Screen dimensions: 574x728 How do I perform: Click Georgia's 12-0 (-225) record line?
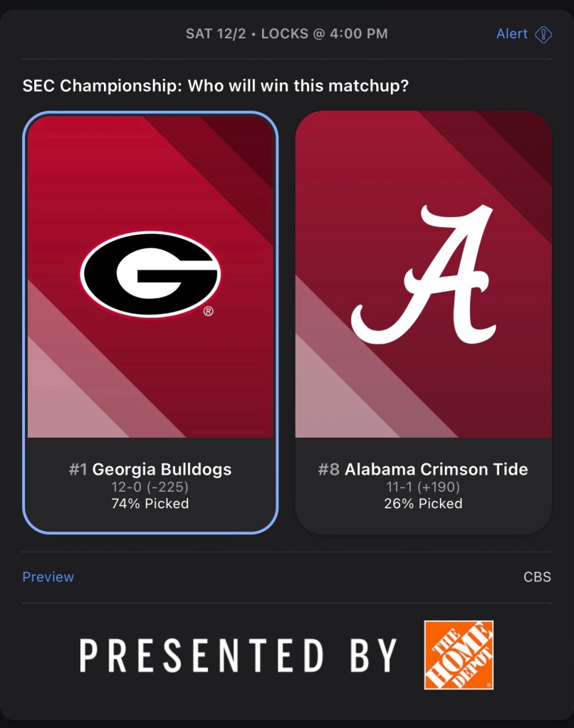point(150,487)
